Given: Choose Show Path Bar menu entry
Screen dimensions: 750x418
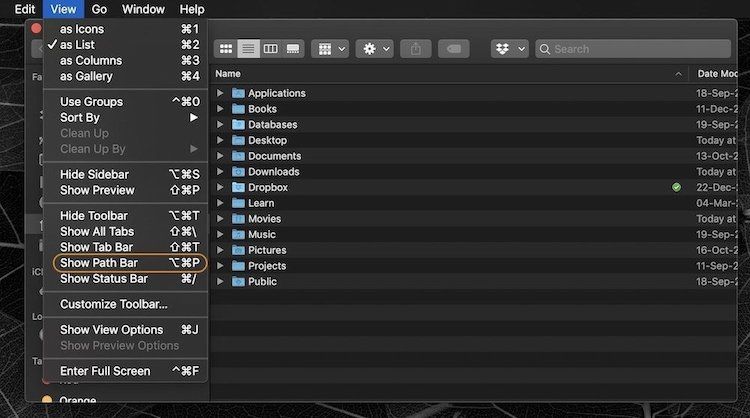Looking at the screenshot, I should click(x=99, y=263).
